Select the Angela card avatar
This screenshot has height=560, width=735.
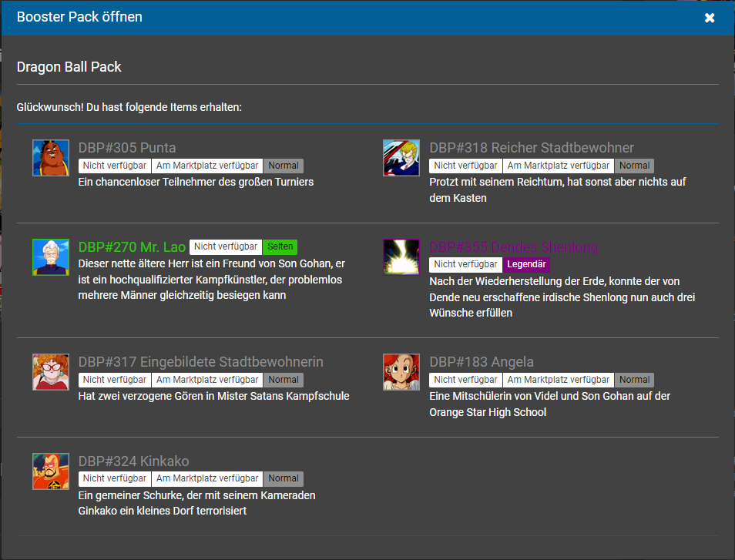click(x=401, y=372)
